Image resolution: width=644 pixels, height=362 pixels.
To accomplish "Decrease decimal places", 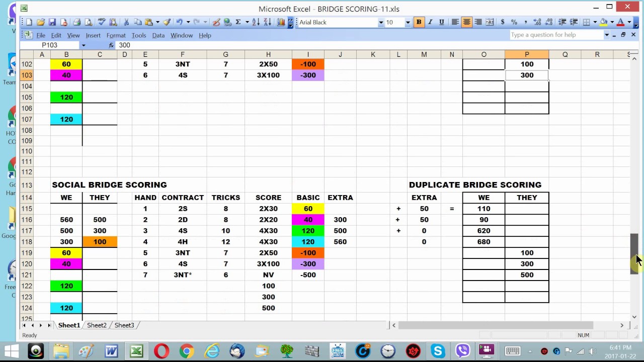I will pos(548,22).
